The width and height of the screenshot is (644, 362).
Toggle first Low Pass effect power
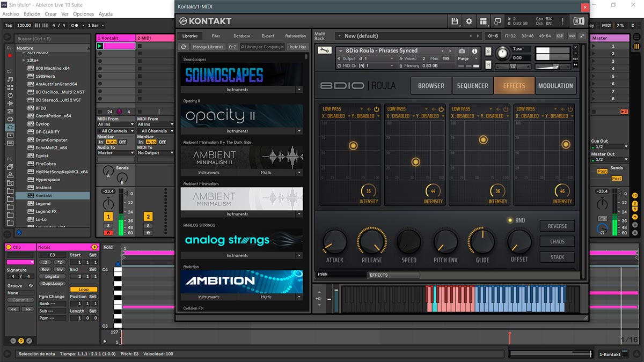click(376, 109)
